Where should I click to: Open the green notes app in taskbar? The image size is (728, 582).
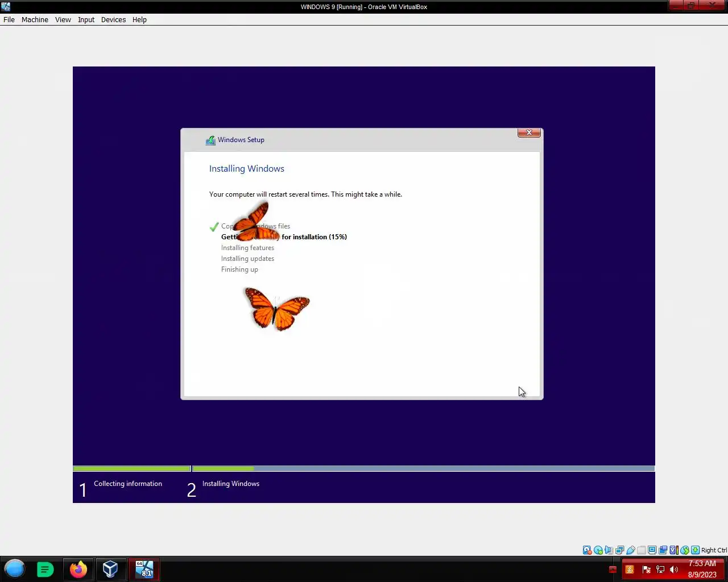pos(45,569)
